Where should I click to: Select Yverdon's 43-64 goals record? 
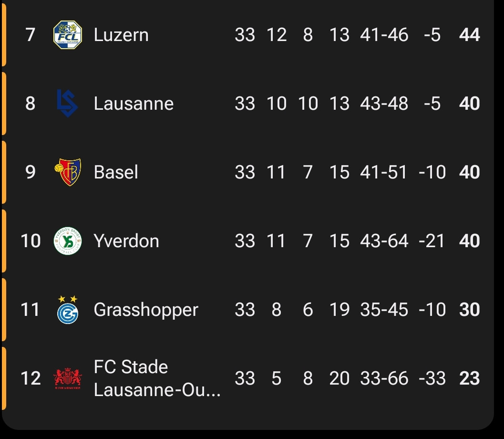(x=384, y=241)
